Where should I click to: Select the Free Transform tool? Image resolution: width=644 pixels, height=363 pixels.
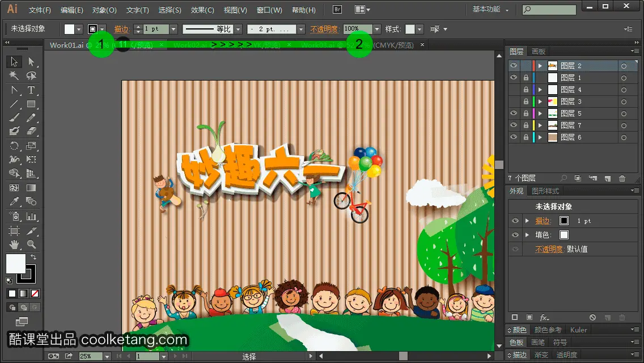31,159
